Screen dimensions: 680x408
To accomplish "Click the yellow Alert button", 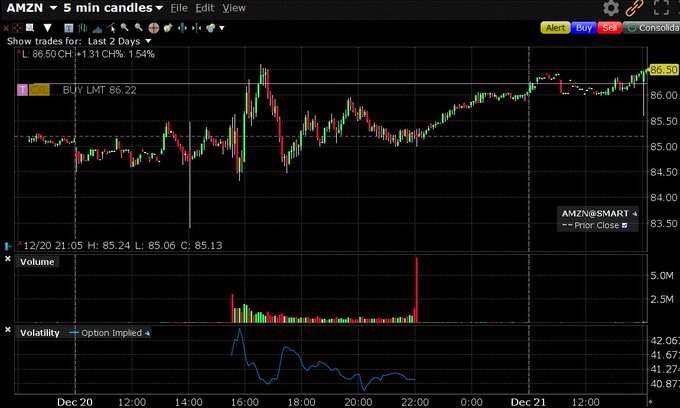I will [555, 28].
